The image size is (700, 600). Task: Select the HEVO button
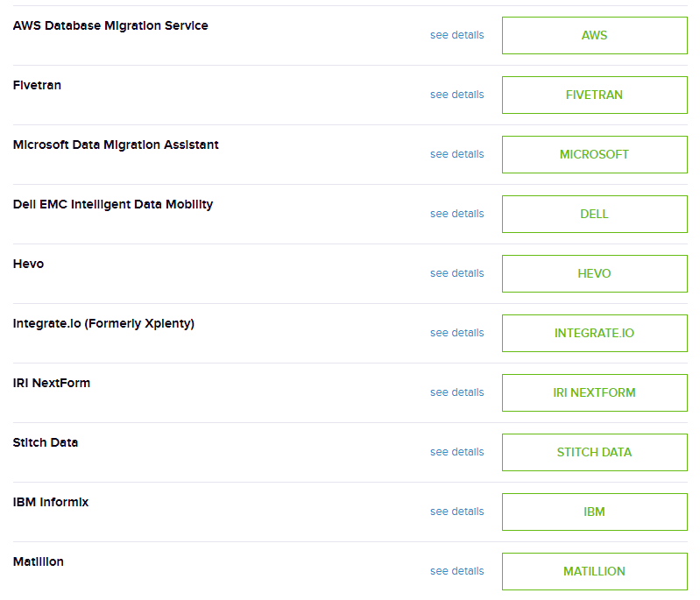(x=594, y=273)
